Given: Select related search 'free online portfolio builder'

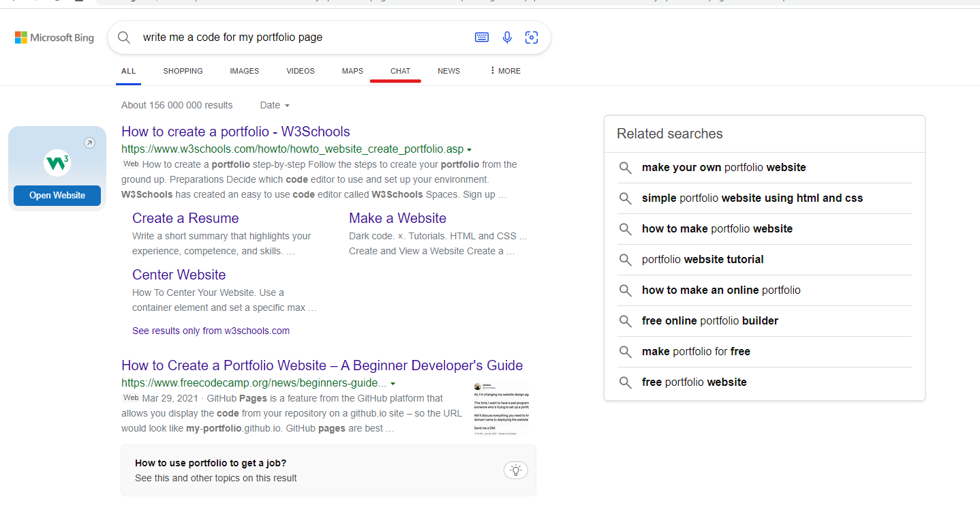Looking at the screenshot, I should 709,321.
